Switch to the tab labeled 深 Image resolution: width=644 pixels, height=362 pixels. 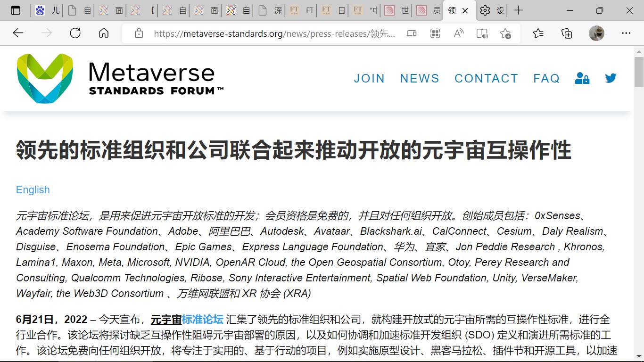[270, 10]
